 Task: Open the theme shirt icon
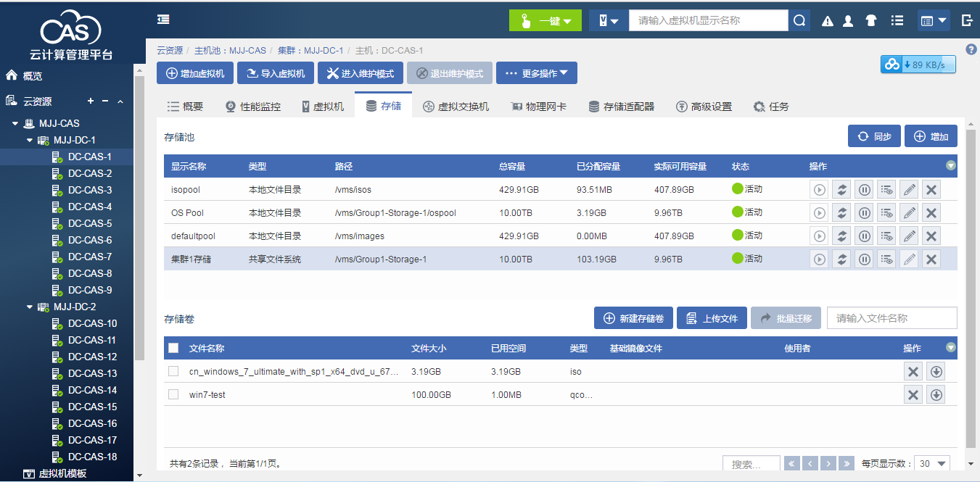click(x=871, y=21)
